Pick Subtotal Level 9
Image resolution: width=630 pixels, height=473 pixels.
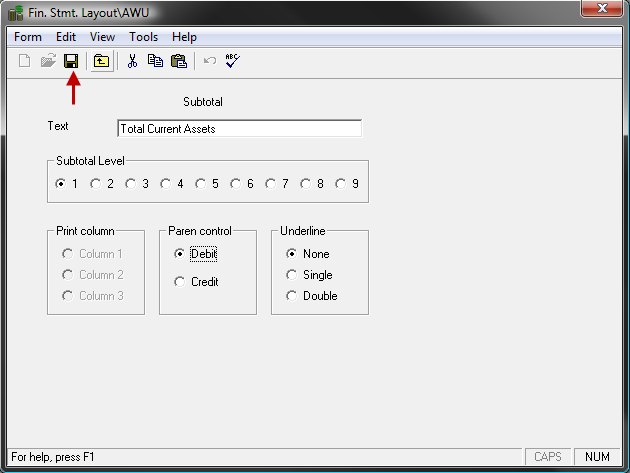tap(341, 184)
